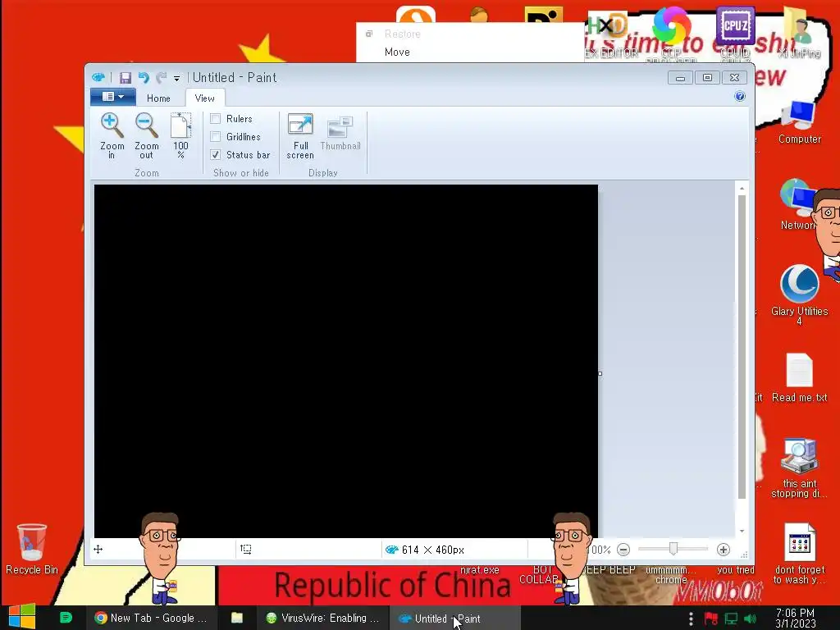Screen dimensions: 840x630
Task: Select the Xi JinPing folder desktop icon
Action: [800, 32]
